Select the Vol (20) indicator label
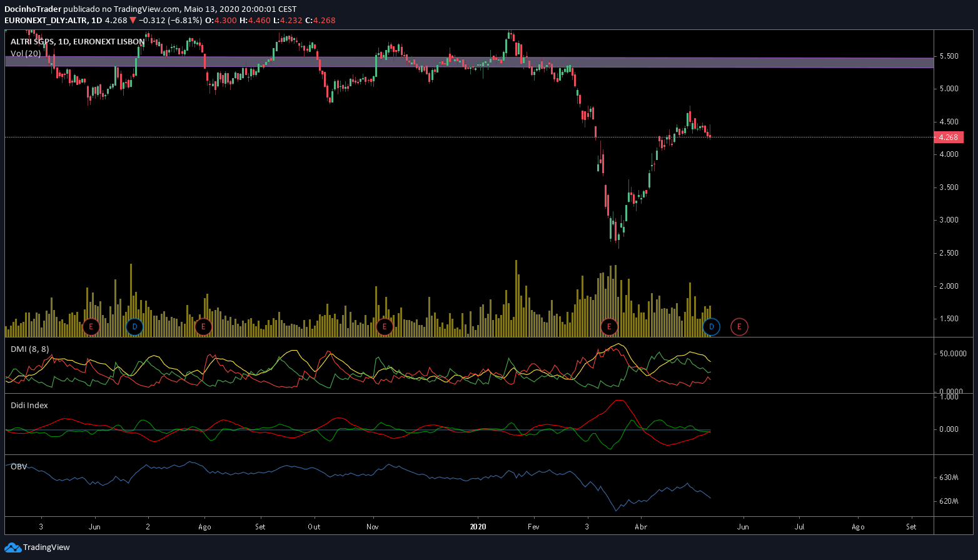Image resolution: width=978 pixels, height=560 pixels. (x=26, y=54)
